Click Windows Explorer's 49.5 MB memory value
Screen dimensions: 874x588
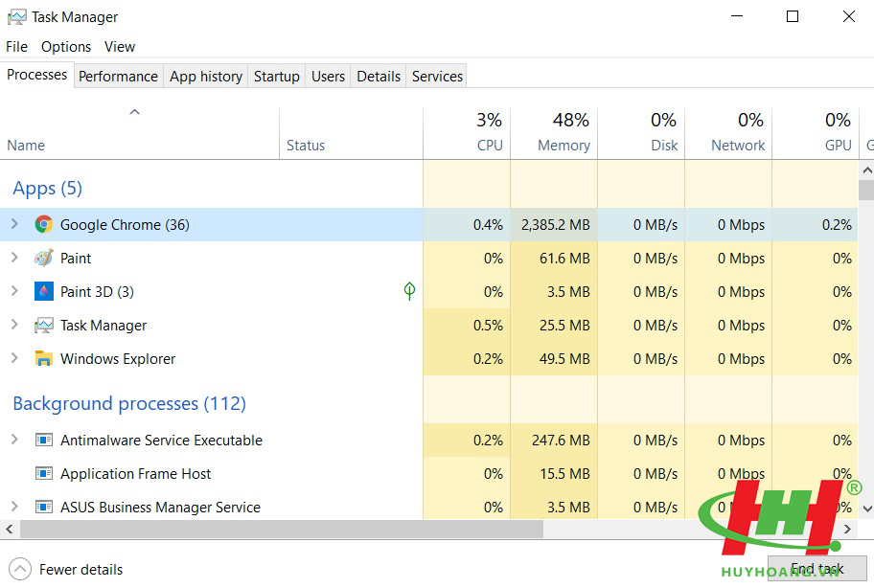pos(564,358)
